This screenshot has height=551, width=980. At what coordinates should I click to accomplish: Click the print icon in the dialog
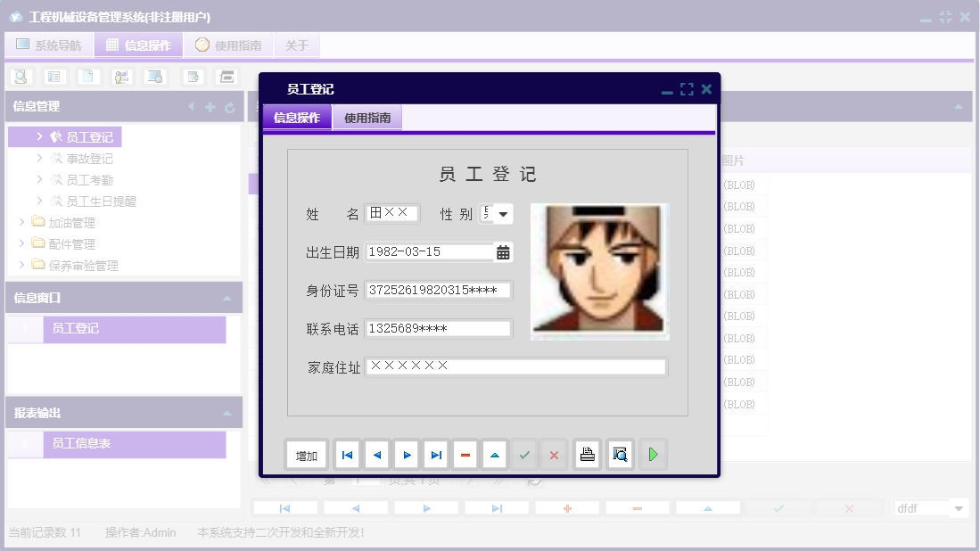point(587,454)
